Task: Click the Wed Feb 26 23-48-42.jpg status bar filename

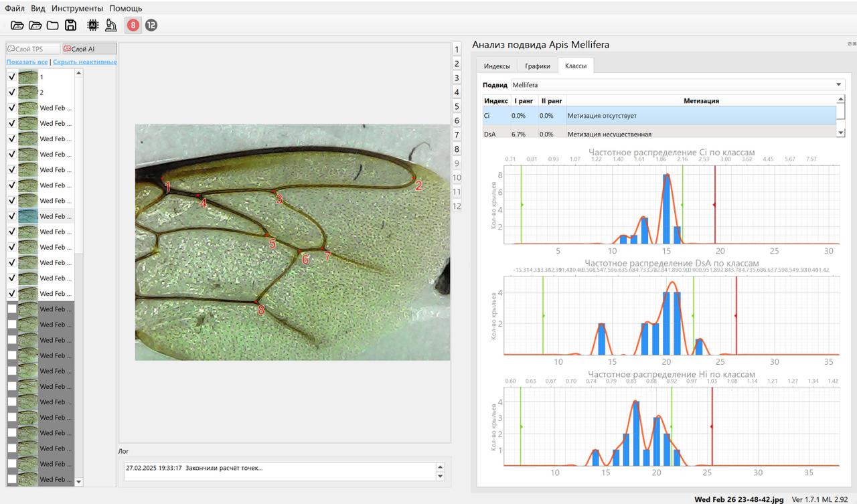Action: pyautogui.click(x=738, y=499)
